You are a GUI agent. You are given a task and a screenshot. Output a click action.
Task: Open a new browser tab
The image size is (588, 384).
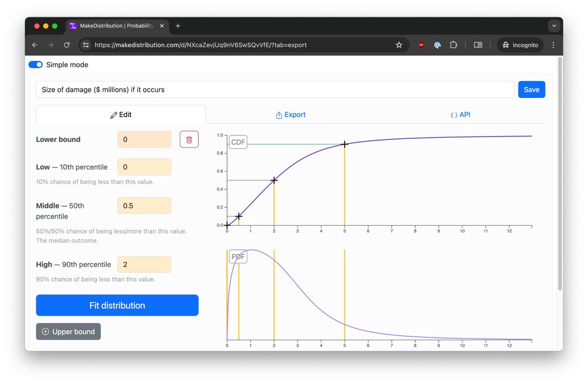pyautogui.click(x=178, y=26)
